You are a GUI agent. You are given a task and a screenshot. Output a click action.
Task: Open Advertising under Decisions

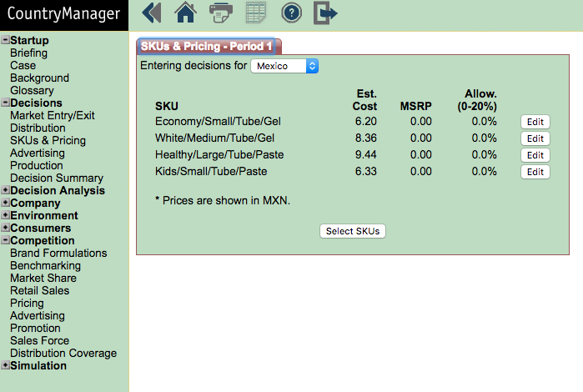(x=38, y=153)
